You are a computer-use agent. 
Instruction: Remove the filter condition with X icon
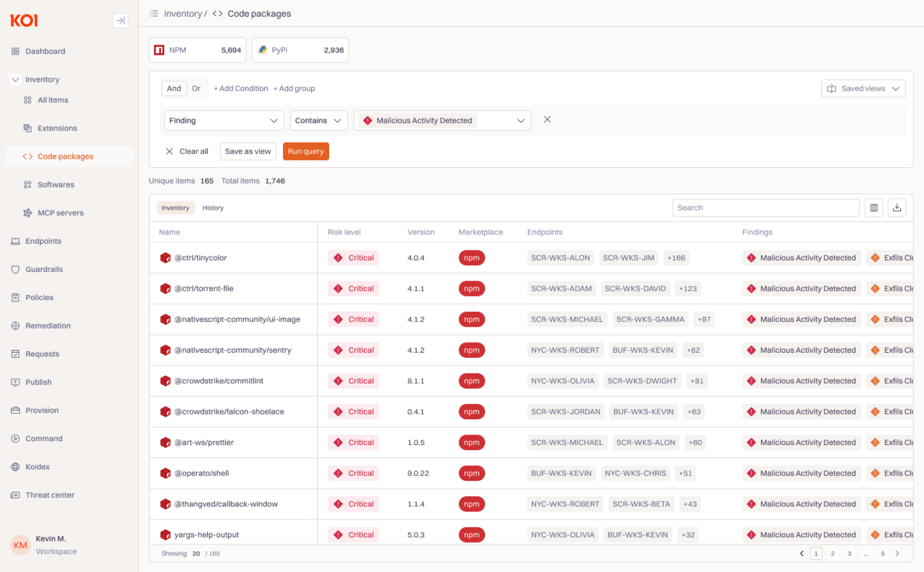[547, 119]
